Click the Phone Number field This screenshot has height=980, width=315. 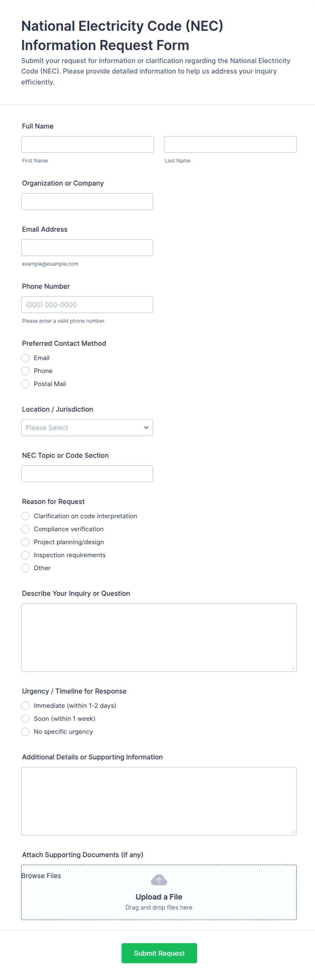[x=87, y=305]
